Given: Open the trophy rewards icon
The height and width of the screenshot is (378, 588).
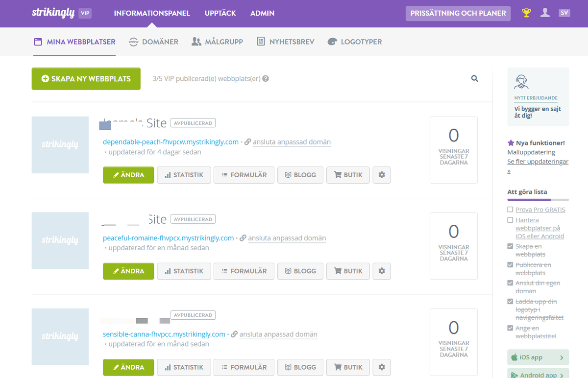Looking at the screenshot, I should tap(527, 13).
